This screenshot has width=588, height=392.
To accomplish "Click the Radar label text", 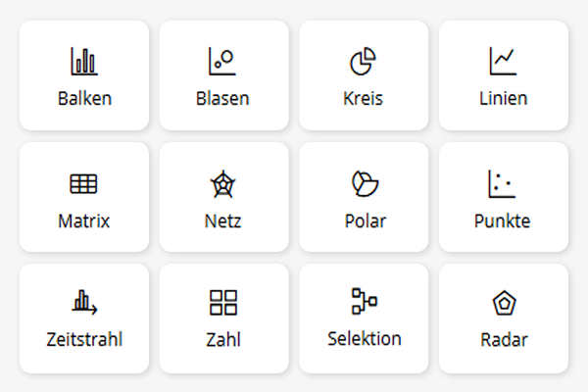I will coord(504,340).
